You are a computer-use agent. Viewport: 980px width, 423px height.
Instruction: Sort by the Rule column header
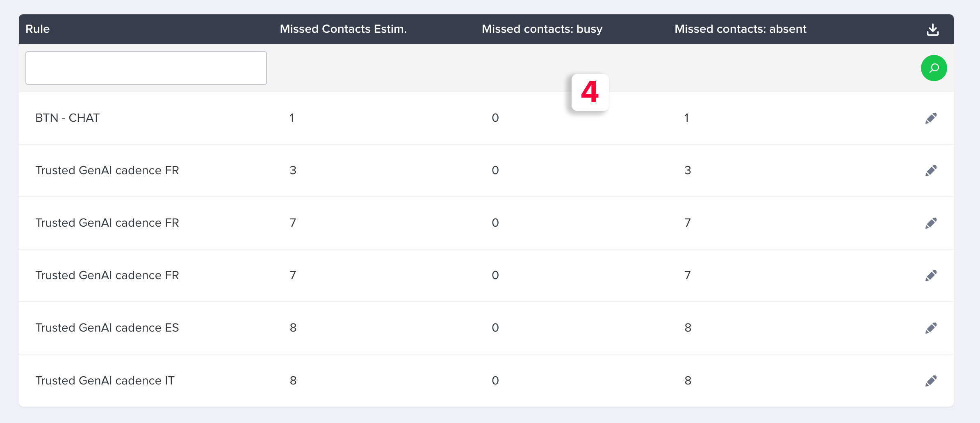(37, 29)
